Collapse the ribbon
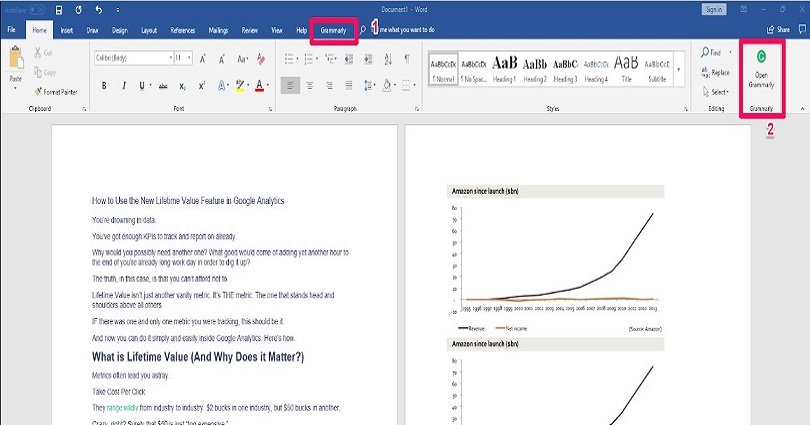Image resolution: width=810 pixels, height=425 pixels. [x=802, y=108]
